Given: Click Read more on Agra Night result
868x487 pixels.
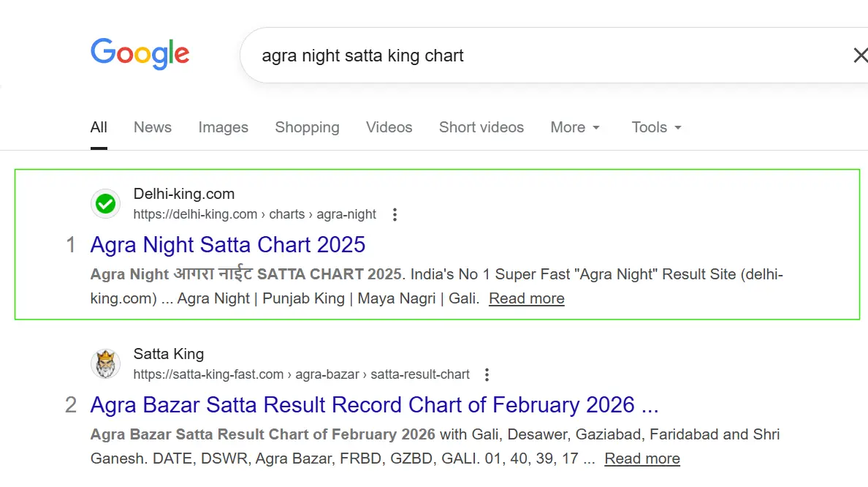Looking at the screenshot, I should click(526, 298).
